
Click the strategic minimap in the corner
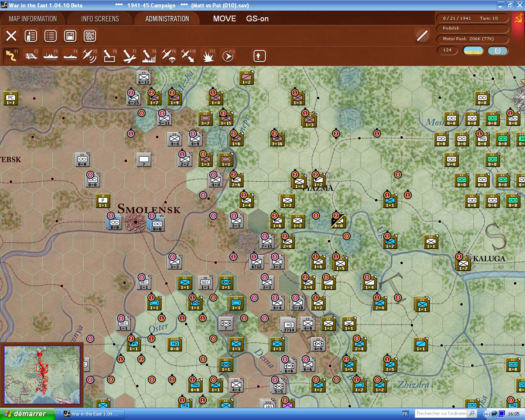coord(42,375)
